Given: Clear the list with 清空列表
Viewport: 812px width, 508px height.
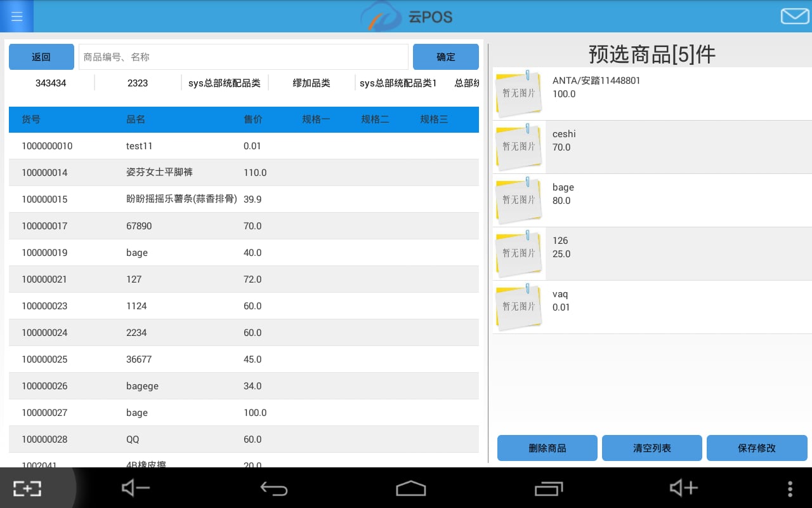Looking at the screenshot, I should click(x=652, y=448).
